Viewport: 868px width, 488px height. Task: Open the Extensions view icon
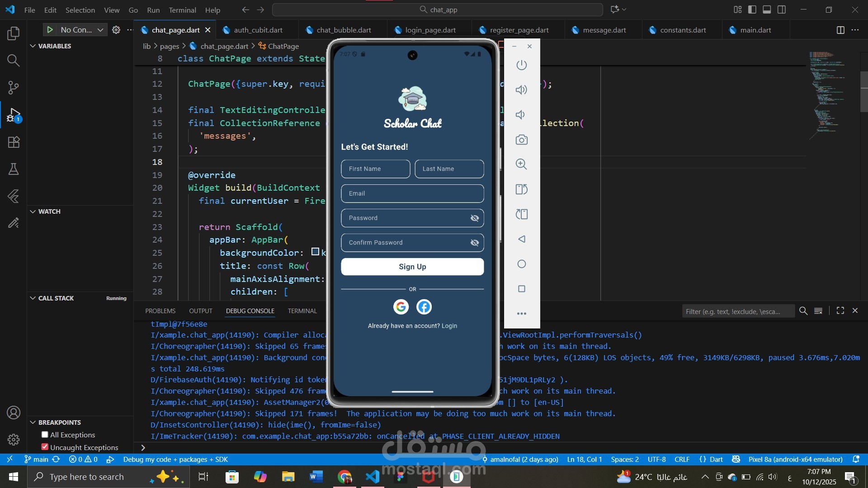pos(14,142)
